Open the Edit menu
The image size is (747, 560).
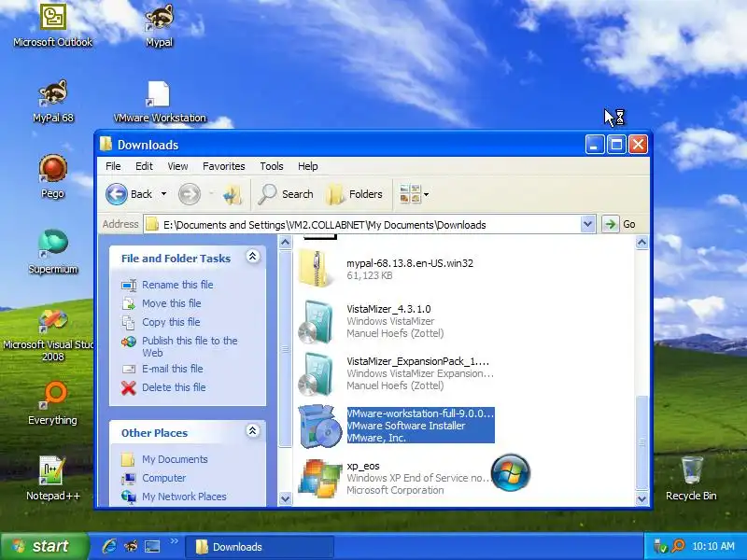[x=144, y=166]
